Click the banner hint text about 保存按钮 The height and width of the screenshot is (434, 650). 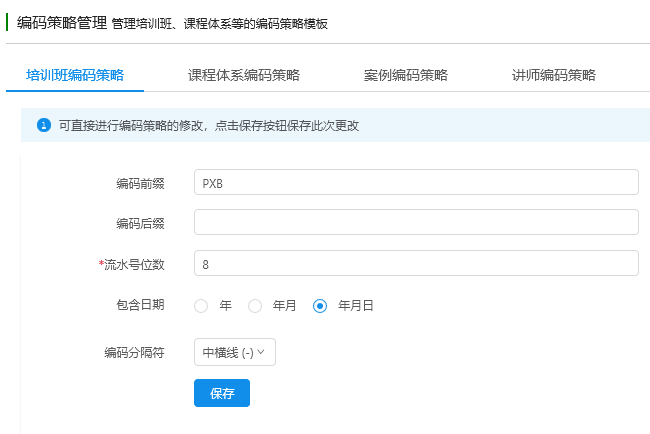click(209, 125)
